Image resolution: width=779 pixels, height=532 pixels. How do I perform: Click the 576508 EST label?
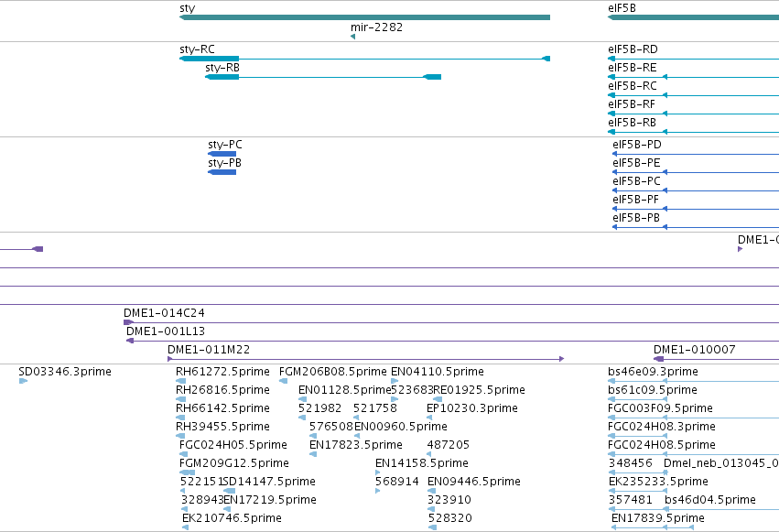[x=330, y=427]
